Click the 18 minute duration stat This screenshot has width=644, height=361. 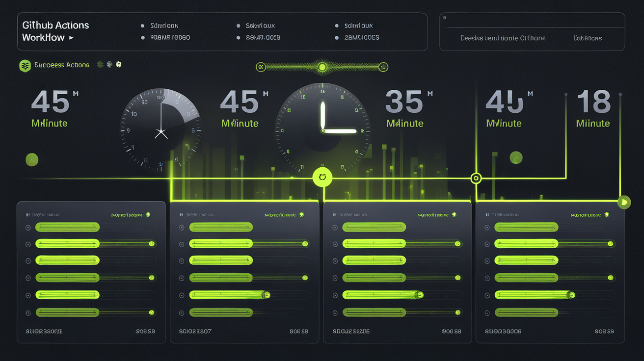click(x=593, y=108)
